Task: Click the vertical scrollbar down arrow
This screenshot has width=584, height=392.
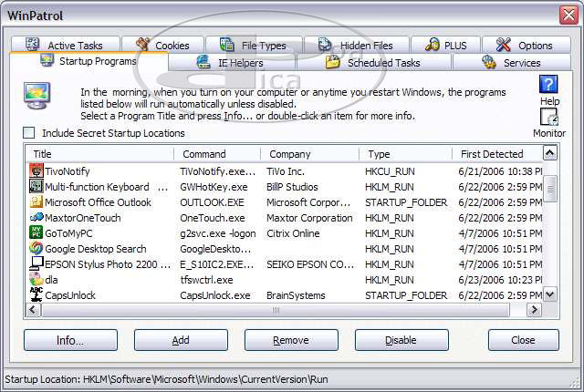Action: 550,294
